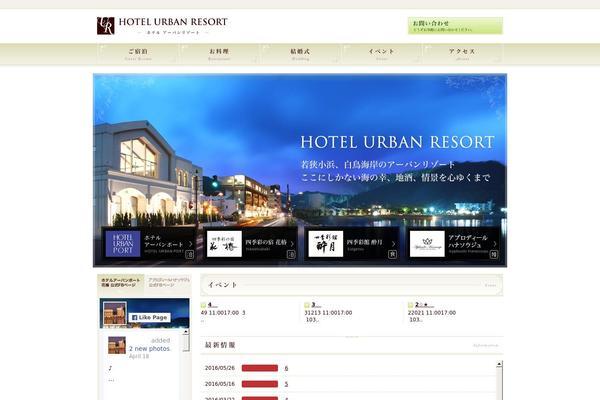600x400 pixels.
Task: Click the chevron arrow beside ホテル アーバンポート
Action: pyautogui.click(x=191, y=244)
